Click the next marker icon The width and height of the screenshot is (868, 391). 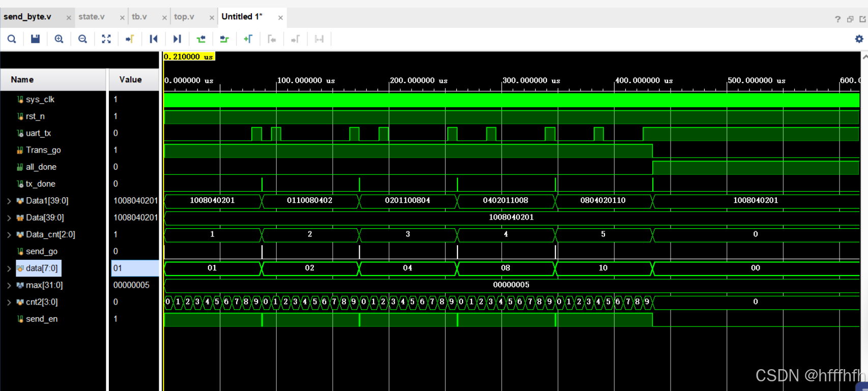pos(295,39)
